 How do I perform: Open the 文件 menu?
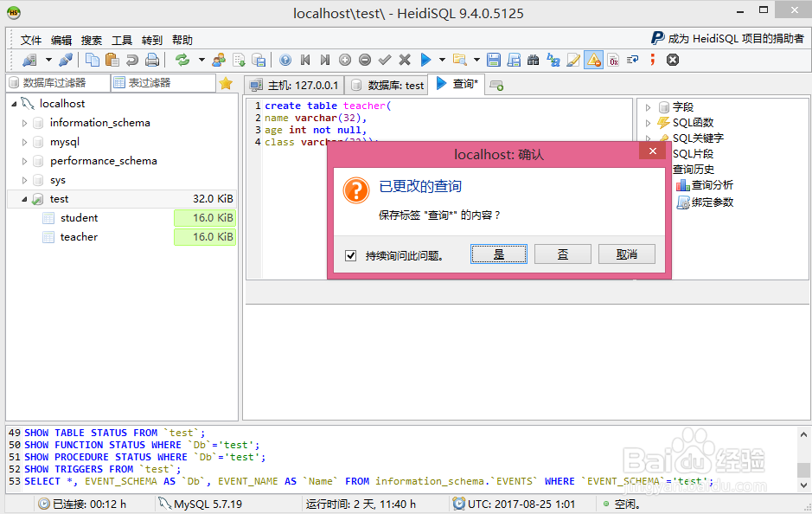[30, 40]
